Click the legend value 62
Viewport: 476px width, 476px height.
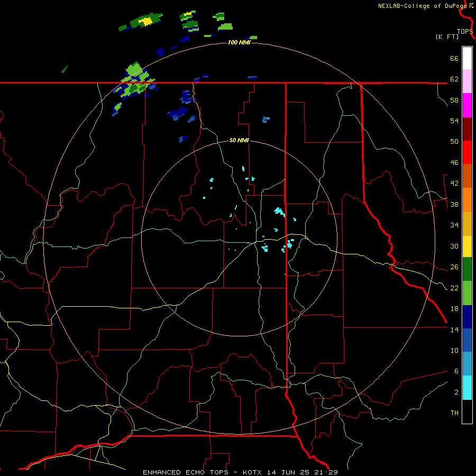(x=454, y=79)
